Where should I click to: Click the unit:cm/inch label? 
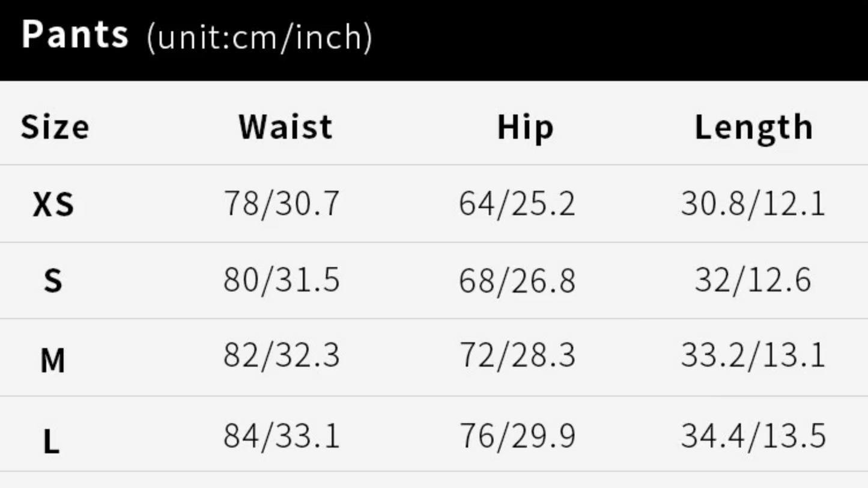coord(259,37)
